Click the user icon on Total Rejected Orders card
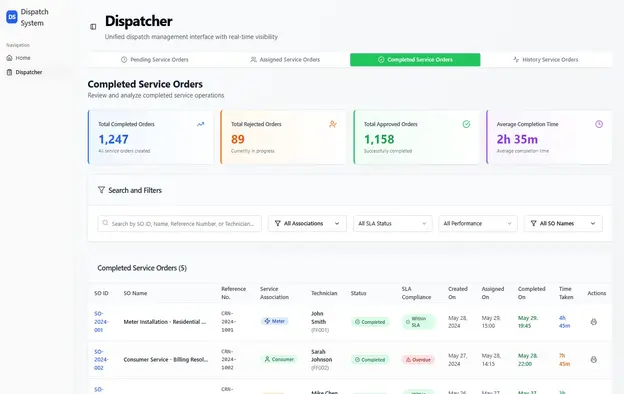Image resolution: width=624 pixels, height=394 pixels. point(333,124)
